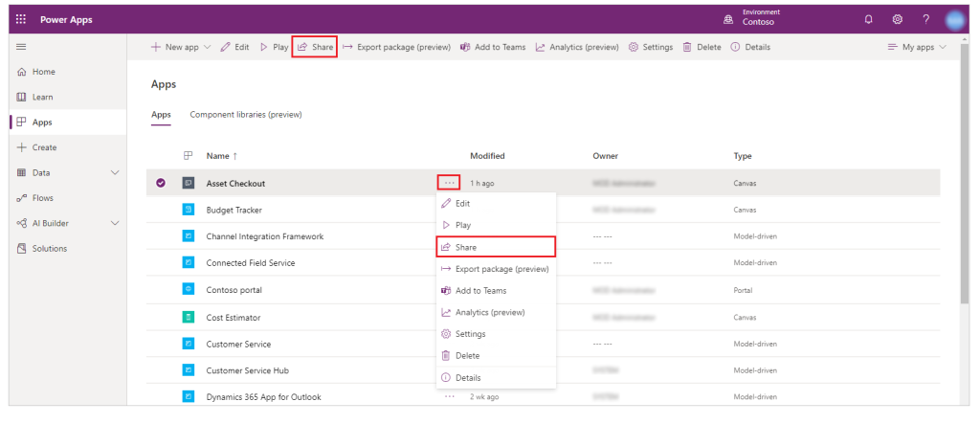Image resolution: width=980 pixels, height=424 pixels.
Task: Open the user profile avatar
Action: click(x=956, y=19)
